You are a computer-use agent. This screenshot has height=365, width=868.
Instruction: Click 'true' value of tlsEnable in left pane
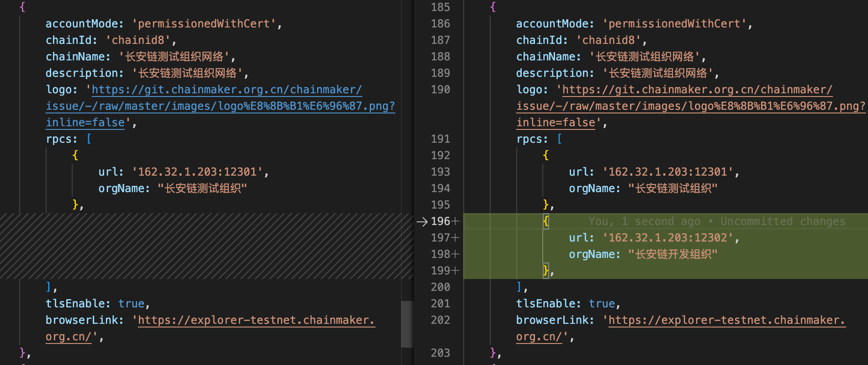131,304
